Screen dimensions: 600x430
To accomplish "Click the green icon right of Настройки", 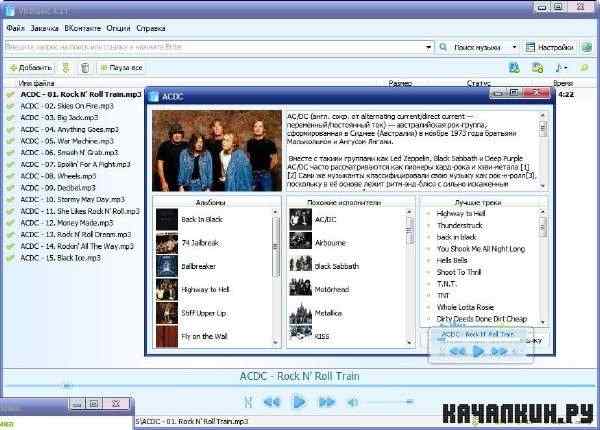I will pyautogui.click(x=587, y=47).
